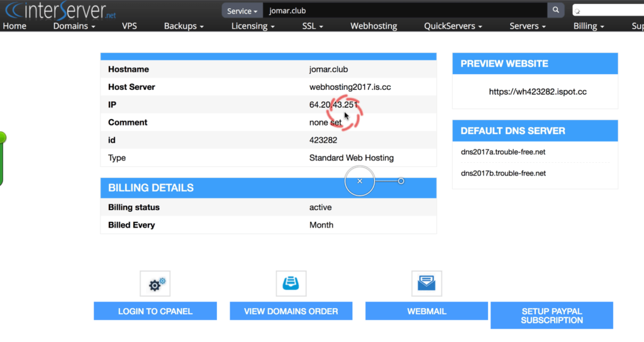
Task: Open the Webhosting menu item
Action: point(374,26)
